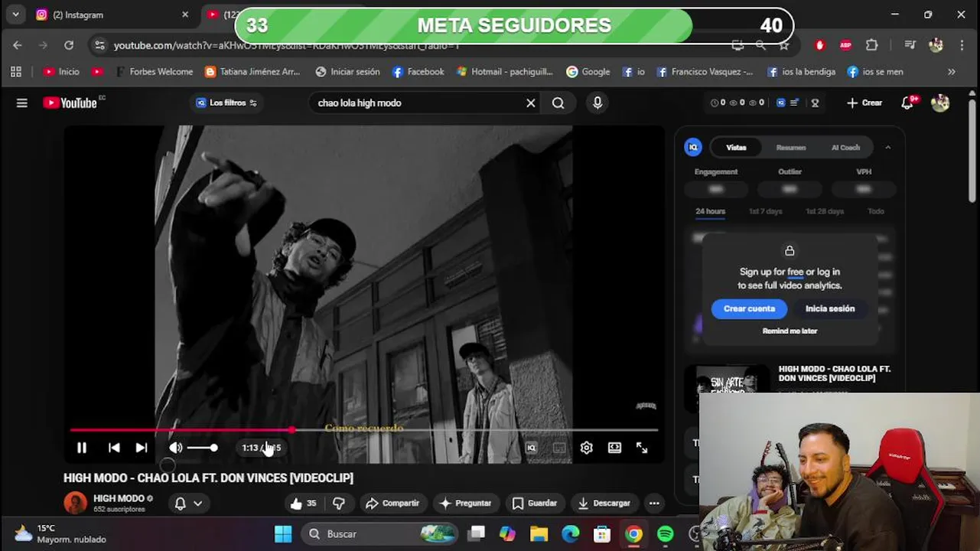Open HIGH MODO channel avatar
The image size is (980, 551).
[x=75, y=503]
